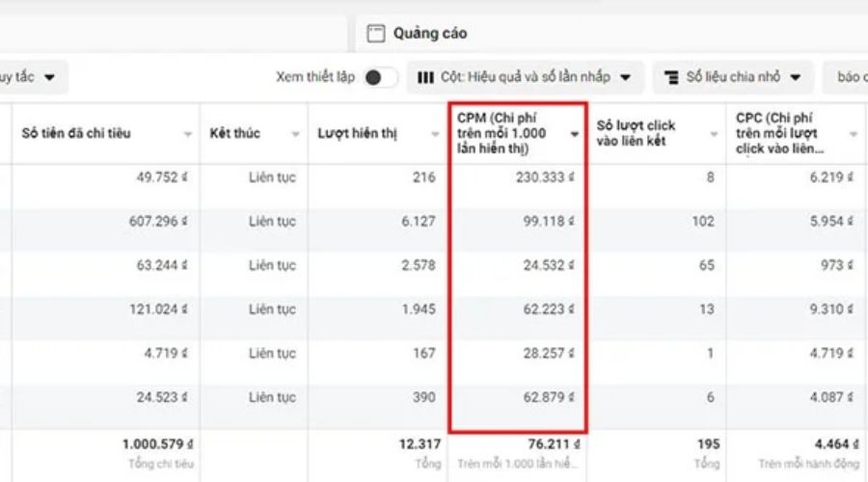
Task: Click the breakdown icon beside Số liệu chia nhỏ
Action: (x=671, y=77)
